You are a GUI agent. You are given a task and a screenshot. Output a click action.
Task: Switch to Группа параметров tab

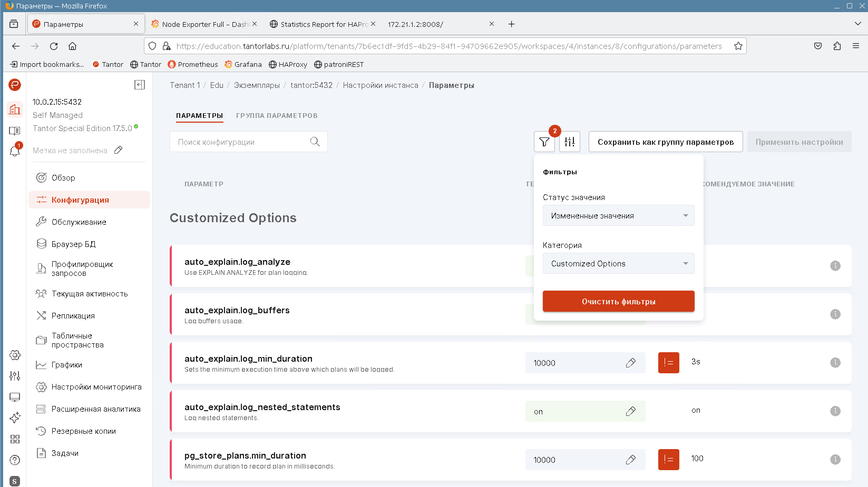point(277,116)
